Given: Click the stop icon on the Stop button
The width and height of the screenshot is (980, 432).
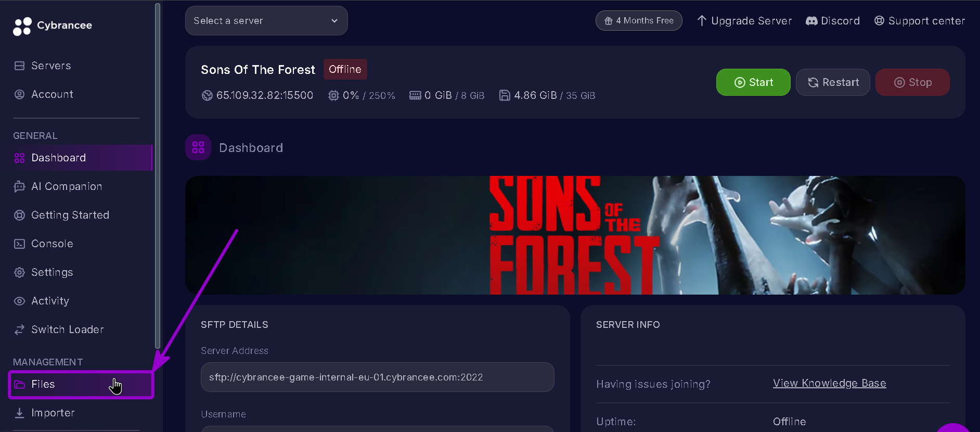Looking at the screenshot, I should (899, 82).
